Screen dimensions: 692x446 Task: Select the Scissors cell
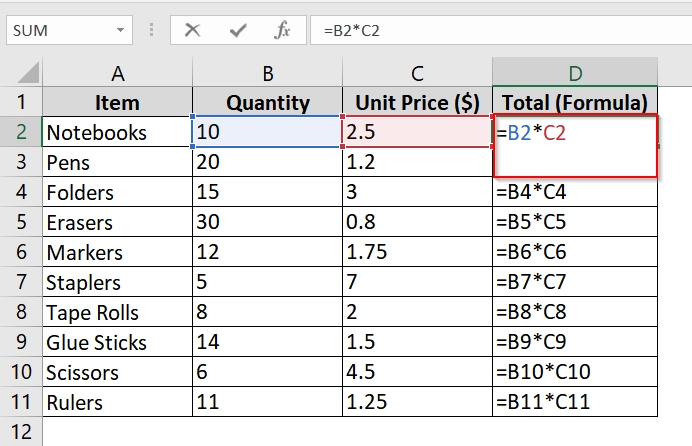pos(117,372)
